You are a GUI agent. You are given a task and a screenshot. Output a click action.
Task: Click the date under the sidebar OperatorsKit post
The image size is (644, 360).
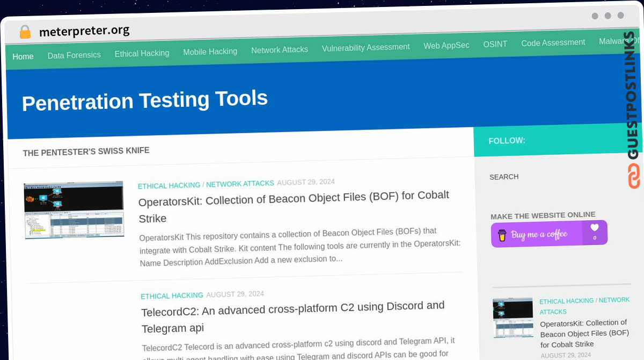(566, 355)
